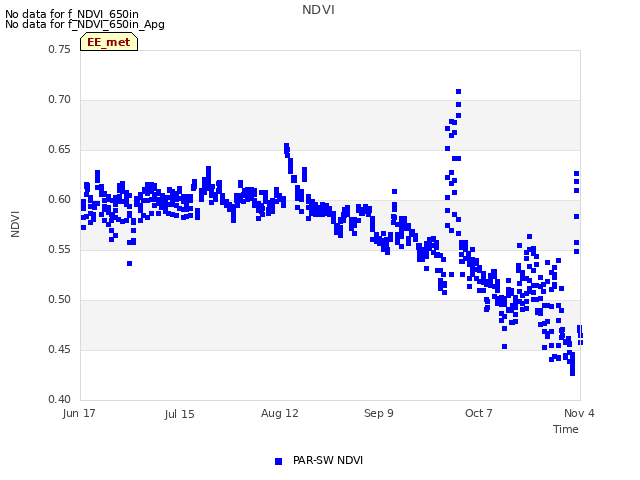This screenshot has width=640, height=480.
Task: Click the Jun 17 date tick label
Action: (79, 413)
